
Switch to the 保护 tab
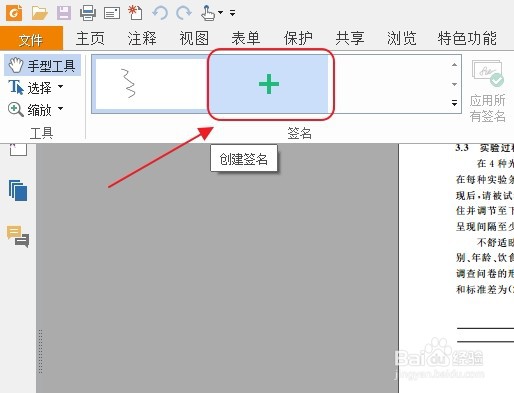click(x=298, y=38)
